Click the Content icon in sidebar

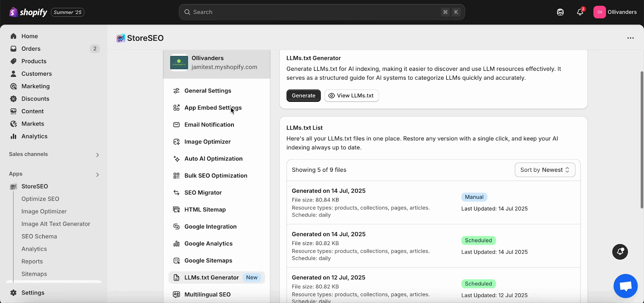click(14, 111)
